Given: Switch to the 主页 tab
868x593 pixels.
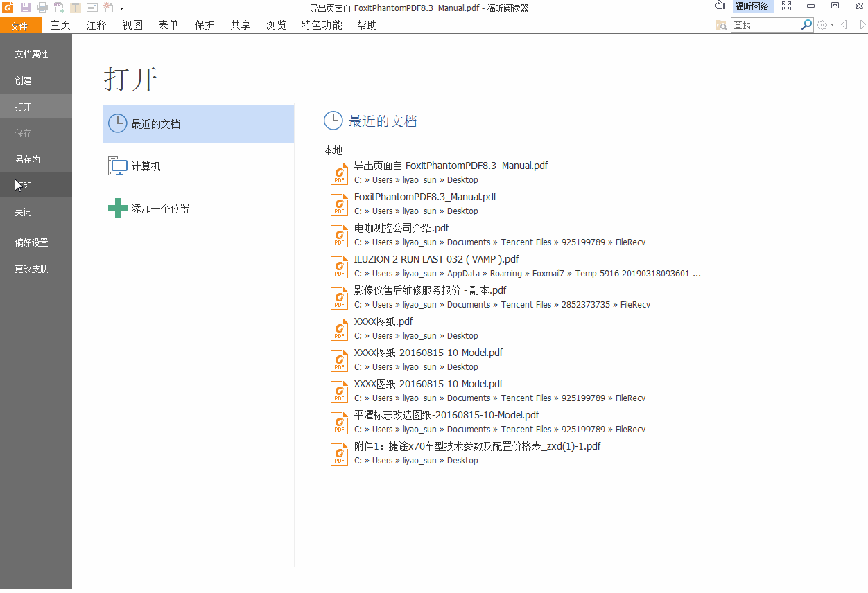Looking at the screenshot, I should (60, 26).
